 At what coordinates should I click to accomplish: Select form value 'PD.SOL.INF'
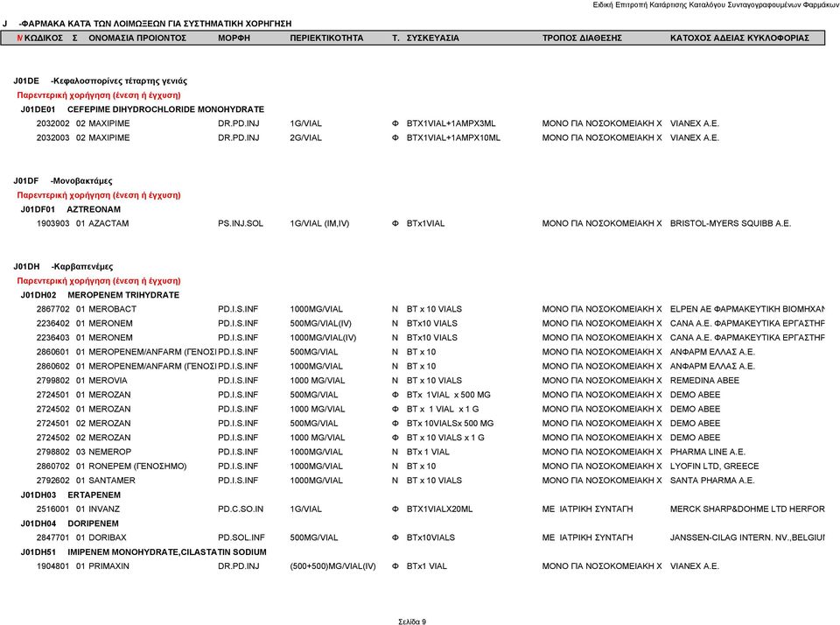click(x=241, y=537)
